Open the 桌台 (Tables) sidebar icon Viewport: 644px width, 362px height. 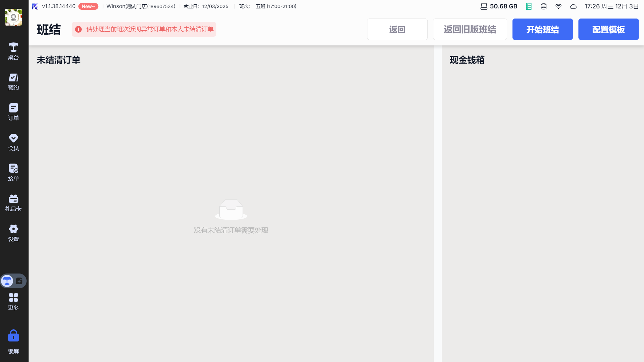[13, 51]
